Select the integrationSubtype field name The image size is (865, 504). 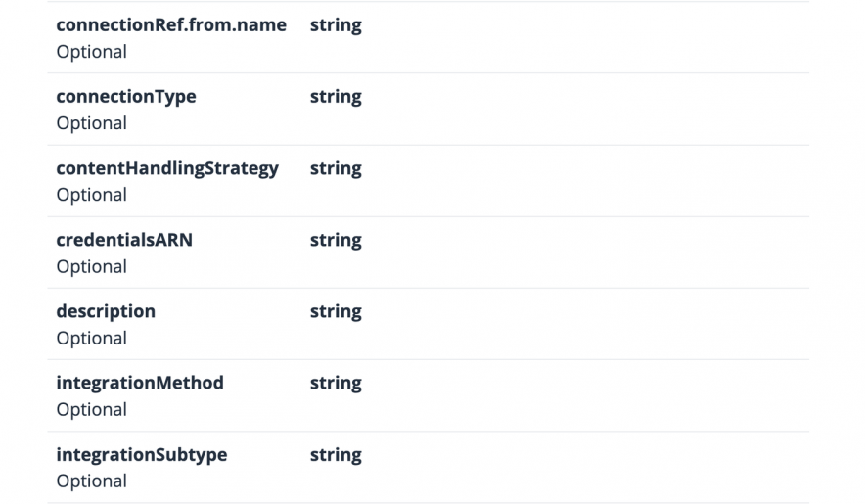coord(142,455)
